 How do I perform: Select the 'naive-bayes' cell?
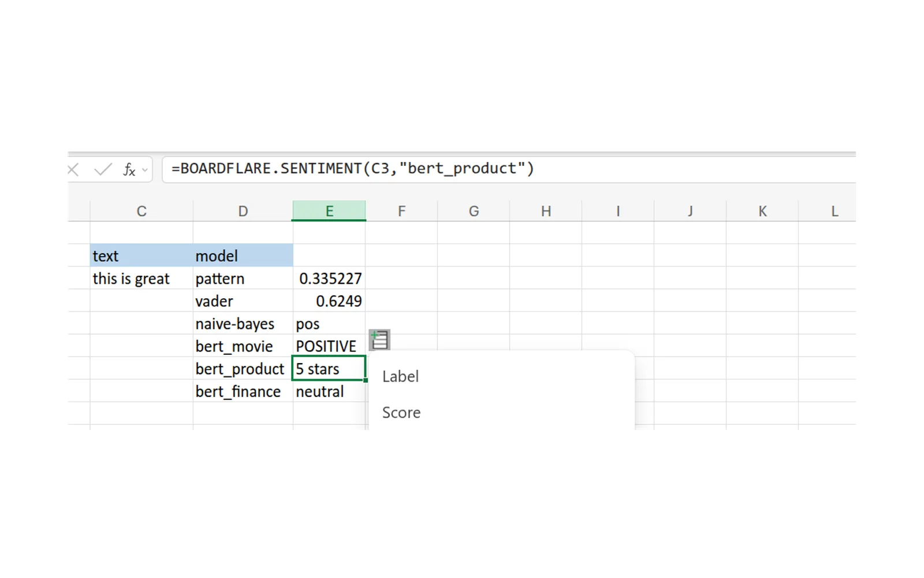coord(243,323)
